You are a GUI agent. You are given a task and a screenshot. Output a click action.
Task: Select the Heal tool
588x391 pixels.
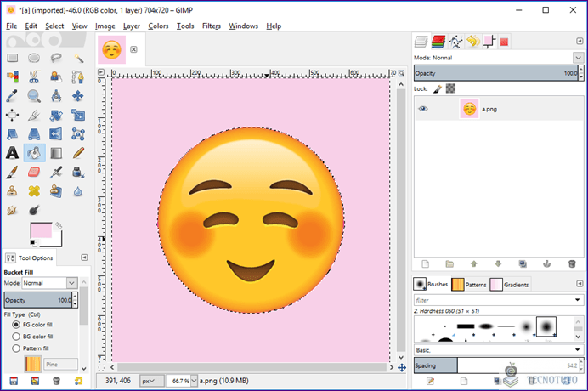pyautogui.click(x=34, y=191)
